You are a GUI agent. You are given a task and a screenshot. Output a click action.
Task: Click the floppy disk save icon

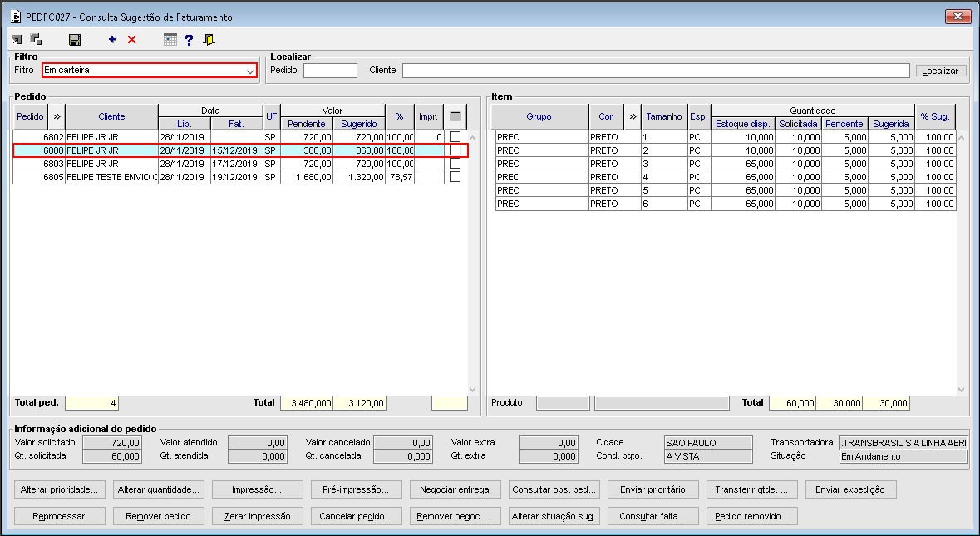click(x=75, y=39)
